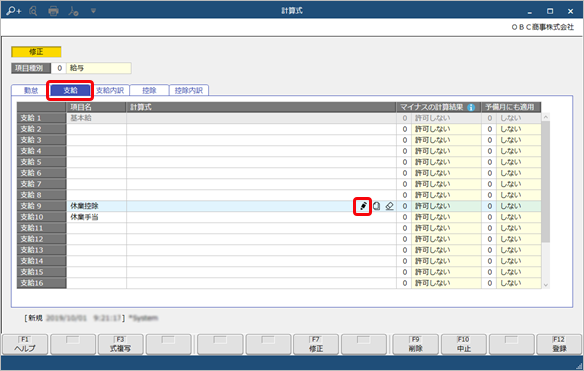Click the F3 式複写 button
Screen dimensions: 584x371
tap(120, 344)
